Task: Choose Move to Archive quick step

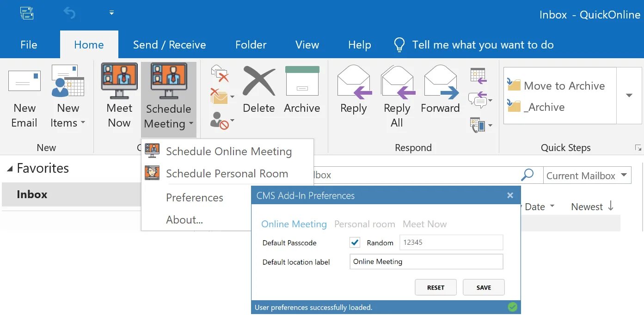Action: click(556, 85)
